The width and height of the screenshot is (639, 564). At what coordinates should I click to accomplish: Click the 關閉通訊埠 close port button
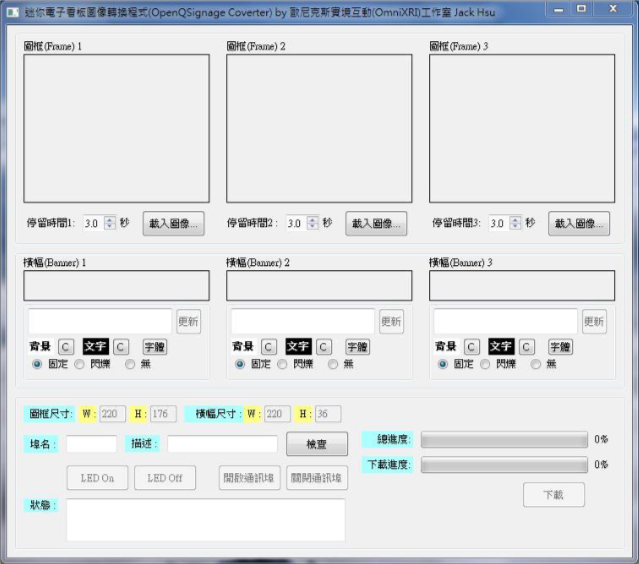click(x=317, y=478)
